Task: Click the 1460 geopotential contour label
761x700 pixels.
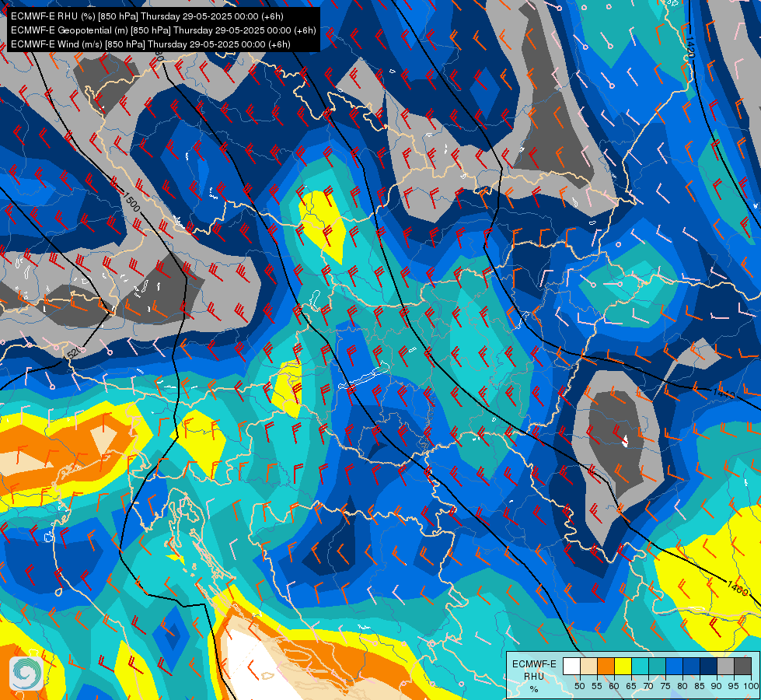Action: click(x=738, y=587)
